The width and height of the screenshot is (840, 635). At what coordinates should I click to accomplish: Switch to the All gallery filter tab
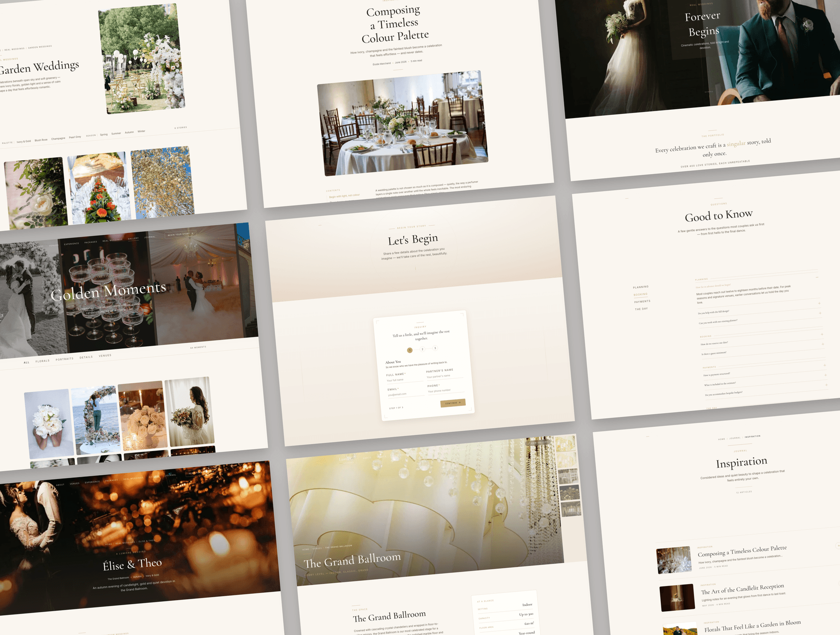27,362
